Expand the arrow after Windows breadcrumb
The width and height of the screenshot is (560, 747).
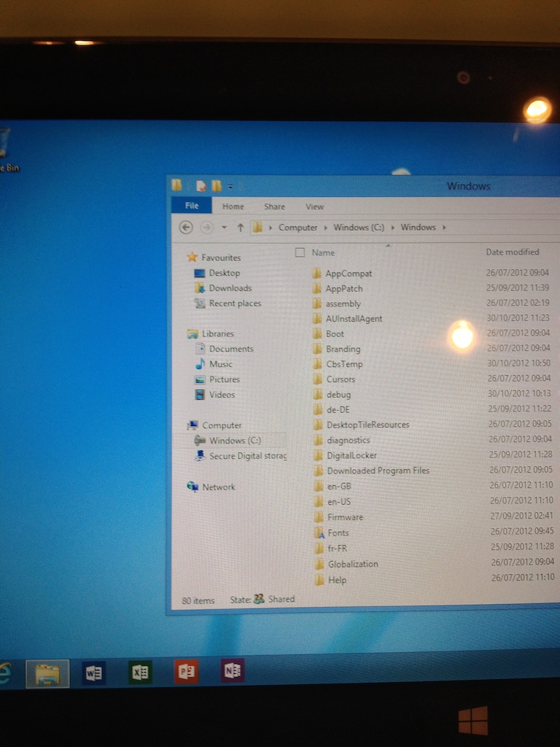(444, 228)
